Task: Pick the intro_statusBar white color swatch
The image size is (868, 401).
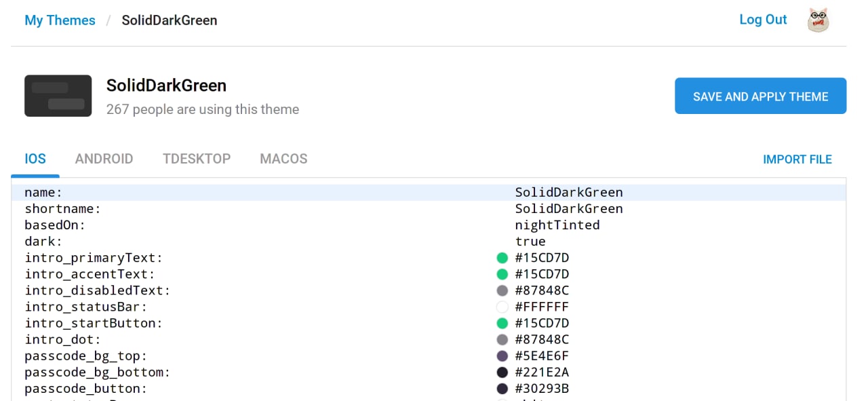Action: [x=502, y=307]
